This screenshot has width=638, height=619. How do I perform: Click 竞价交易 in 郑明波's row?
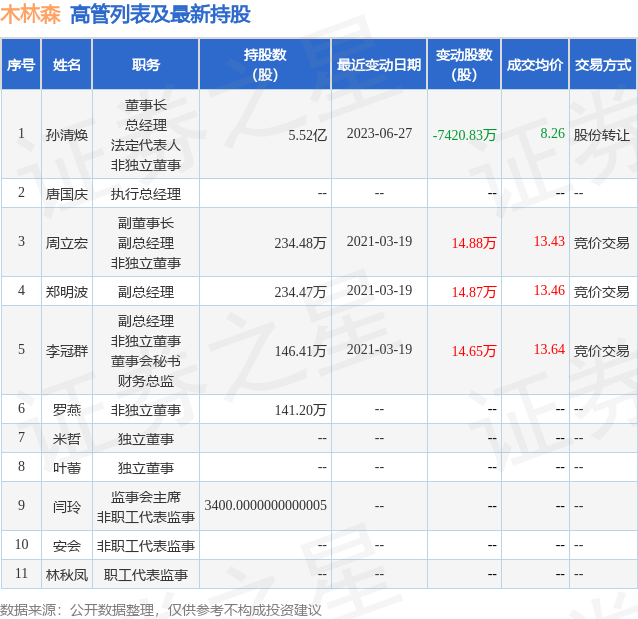[x=601, y=292]
